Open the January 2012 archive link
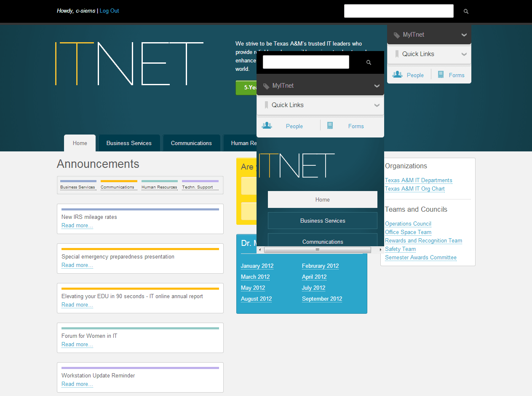532x396 pixels. 257,266
